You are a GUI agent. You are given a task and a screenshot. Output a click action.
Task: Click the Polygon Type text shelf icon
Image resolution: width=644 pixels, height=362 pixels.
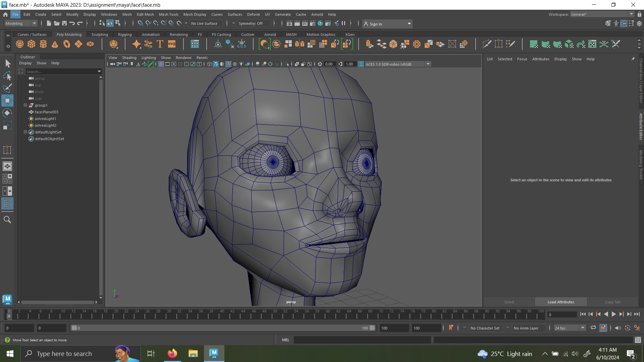tap(160, 44)
